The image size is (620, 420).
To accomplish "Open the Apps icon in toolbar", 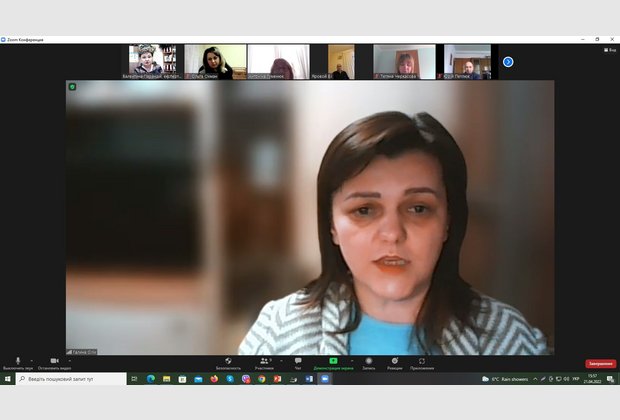I will tap(422, 360).
